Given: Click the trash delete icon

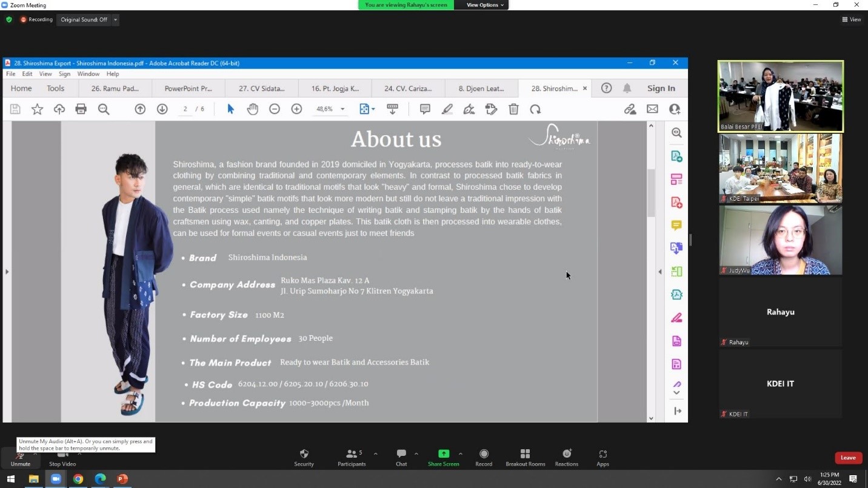Looking at the screenshot, I should coord(513,109).
